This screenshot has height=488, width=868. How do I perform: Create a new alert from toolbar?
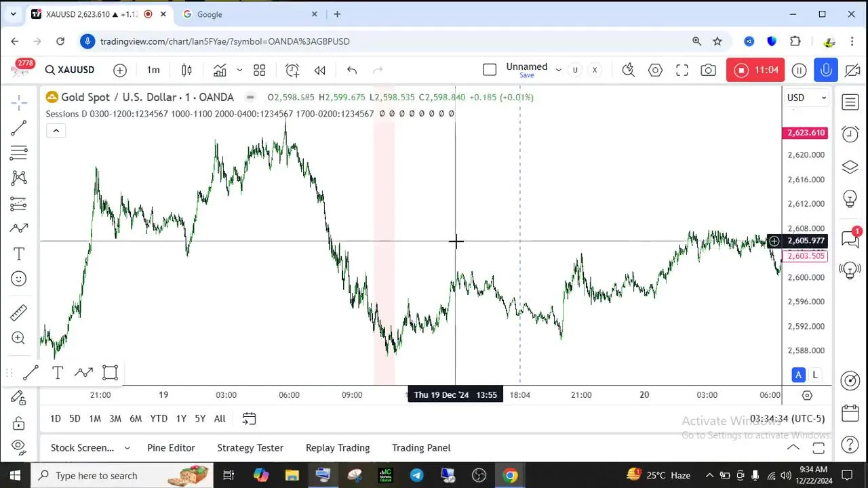coord(292,70)
